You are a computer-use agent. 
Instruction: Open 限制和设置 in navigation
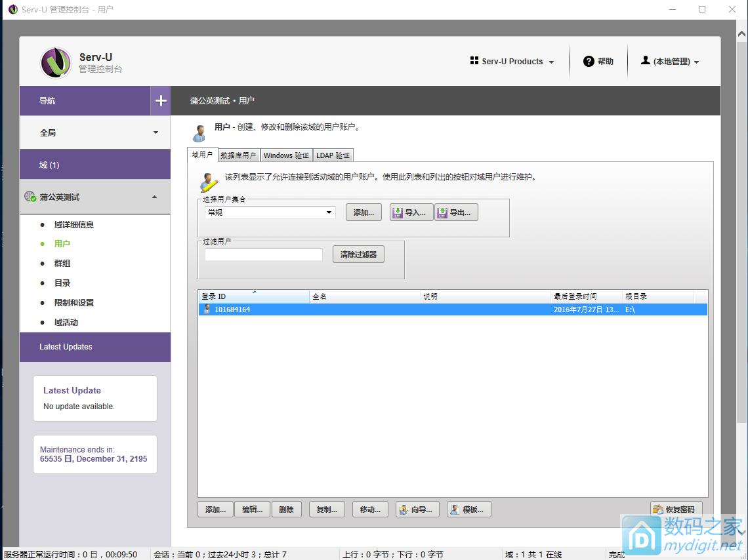[74, 303]
